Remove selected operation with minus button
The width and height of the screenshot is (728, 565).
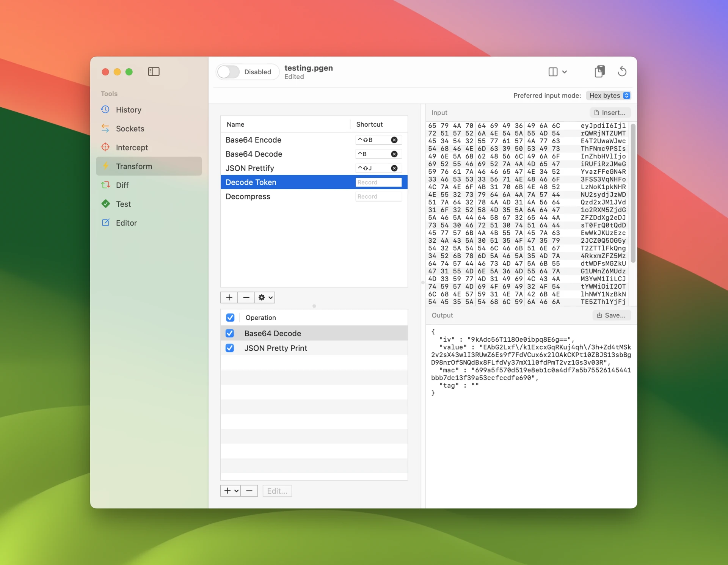(x=249, y=491)
